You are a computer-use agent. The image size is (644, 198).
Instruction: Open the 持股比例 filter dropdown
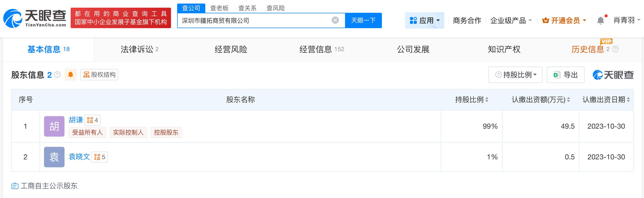[516, 75]
